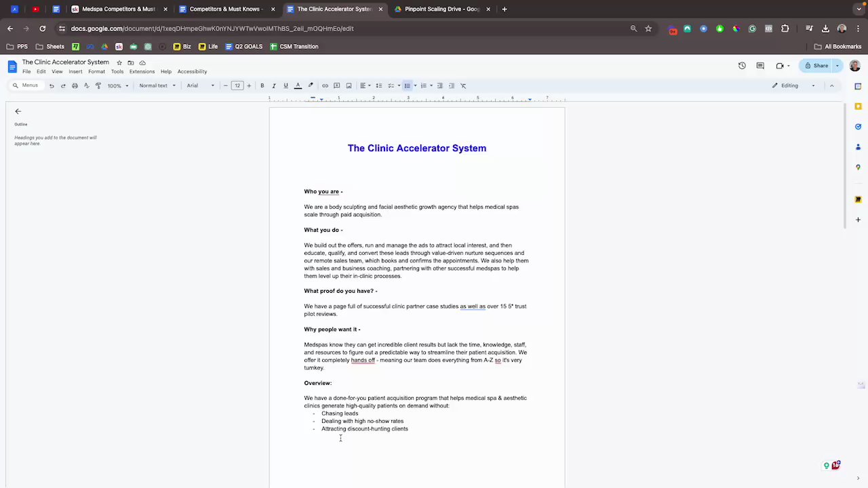The height and width of the screenshot is (488, 868).
Task: Open the Normal text style dropdown
Action: (x=157, y=85)
